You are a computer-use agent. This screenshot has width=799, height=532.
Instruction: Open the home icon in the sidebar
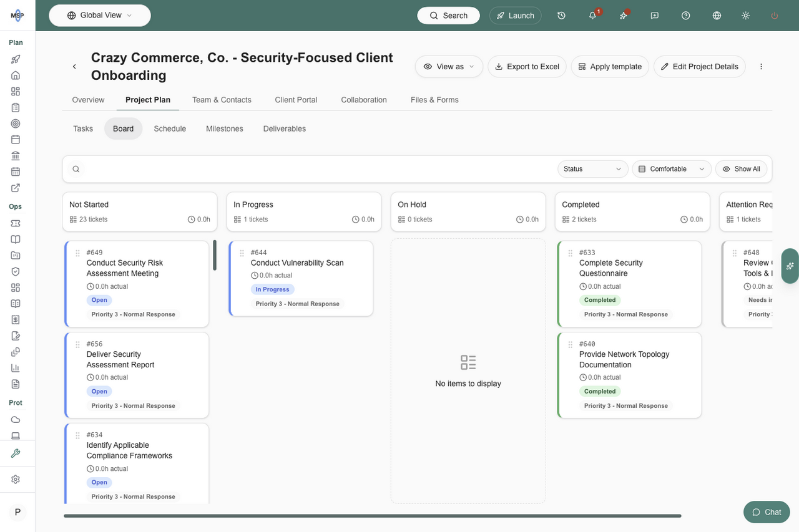click(16, 75)
